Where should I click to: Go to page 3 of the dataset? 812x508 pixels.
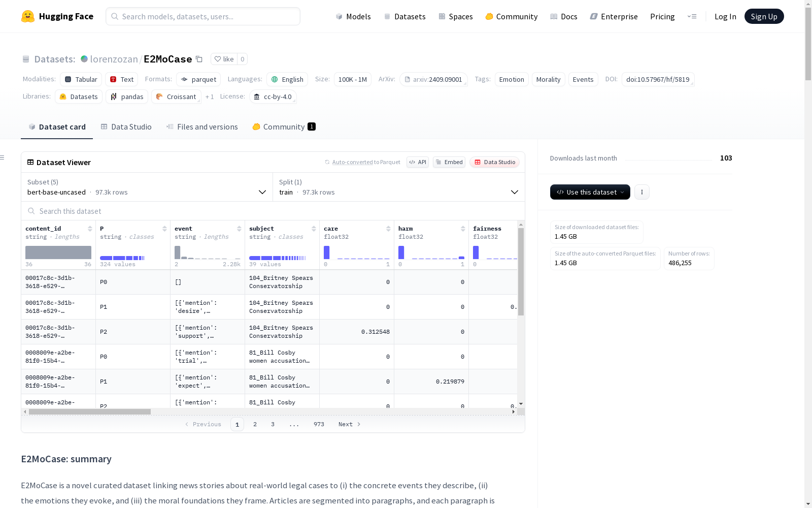tap(273, 424)
